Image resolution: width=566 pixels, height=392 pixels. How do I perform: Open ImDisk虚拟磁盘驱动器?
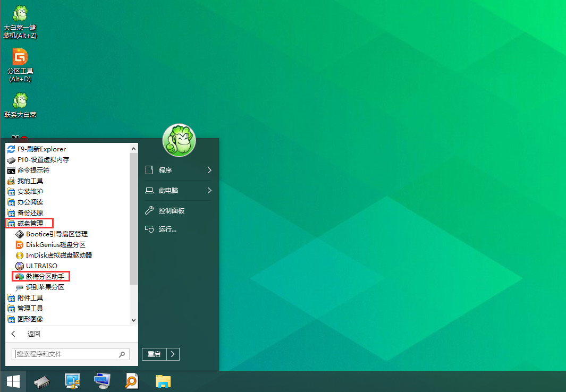tap(54, 255)
